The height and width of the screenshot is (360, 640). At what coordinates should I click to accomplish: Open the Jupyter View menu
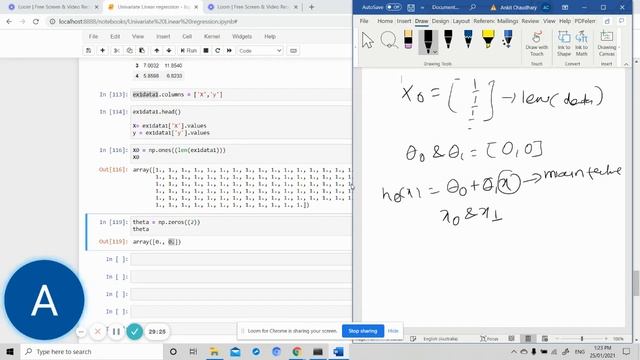138,36
